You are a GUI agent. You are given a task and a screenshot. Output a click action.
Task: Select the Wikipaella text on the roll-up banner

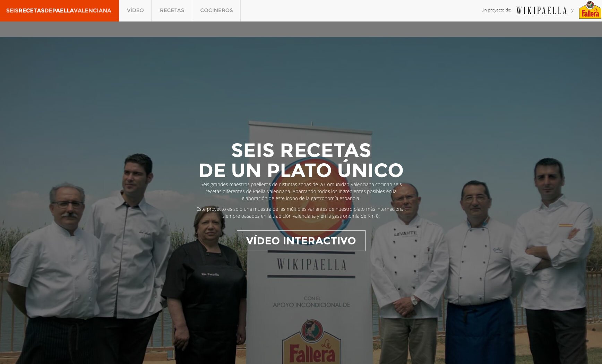coord(311,264)
